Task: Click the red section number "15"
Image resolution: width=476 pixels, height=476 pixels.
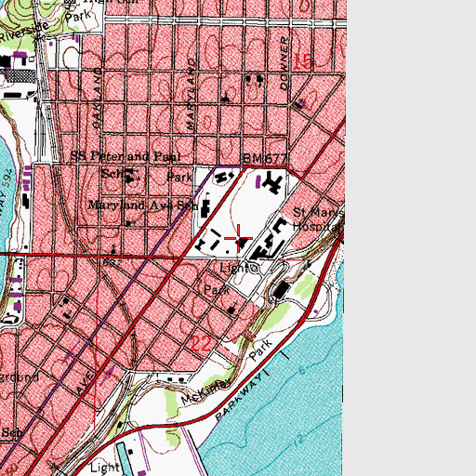Action: coord(302,61)
